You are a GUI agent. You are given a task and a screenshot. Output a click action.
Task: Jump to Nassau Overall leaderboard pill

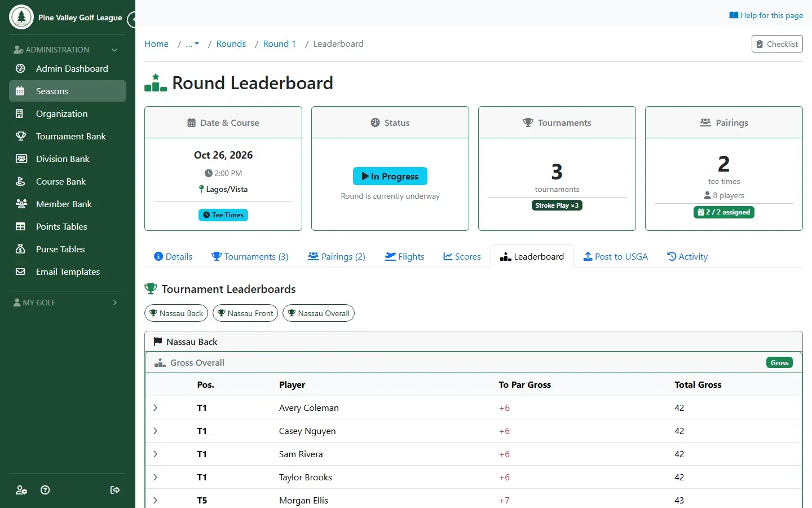(319, 313)
